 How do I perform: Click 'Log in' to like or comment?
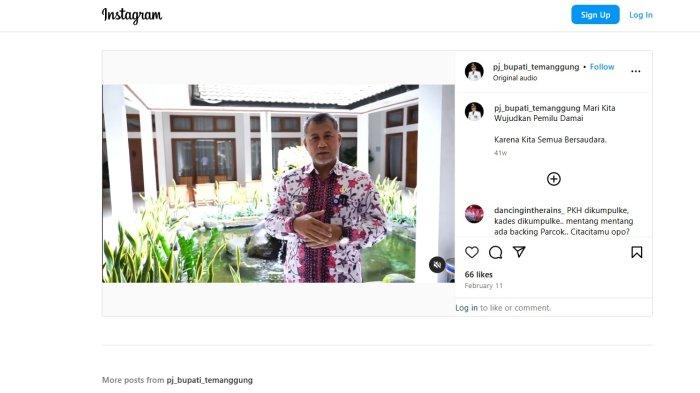tap(466, 308)
